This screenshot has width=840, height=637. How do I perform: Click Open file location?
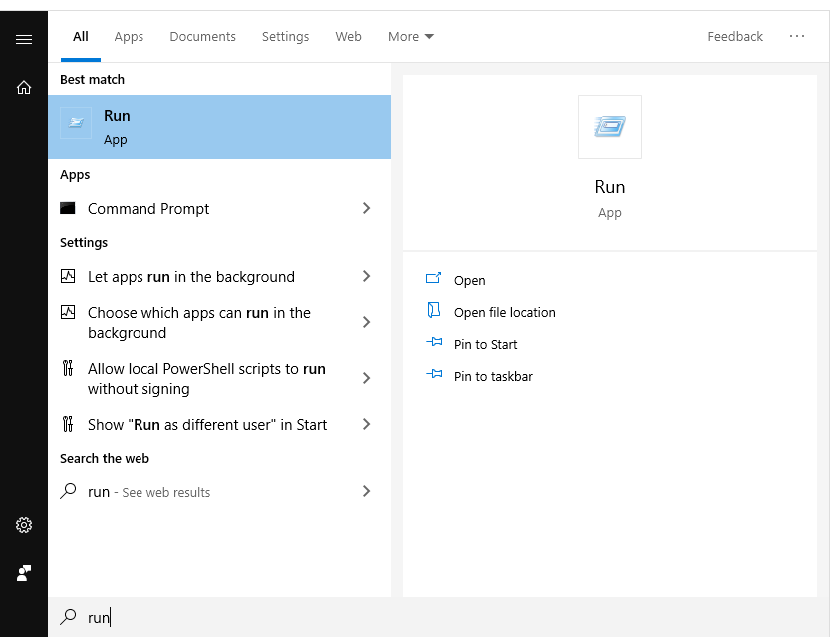click(504, 312)
